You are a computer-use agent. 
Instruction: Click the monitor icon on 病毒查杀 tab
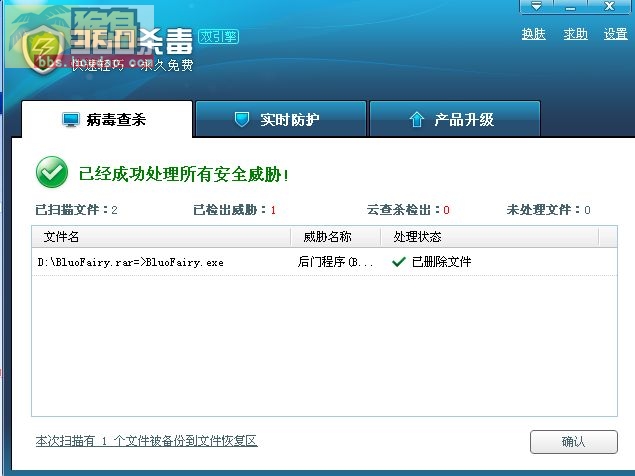(x=71, y=120)
